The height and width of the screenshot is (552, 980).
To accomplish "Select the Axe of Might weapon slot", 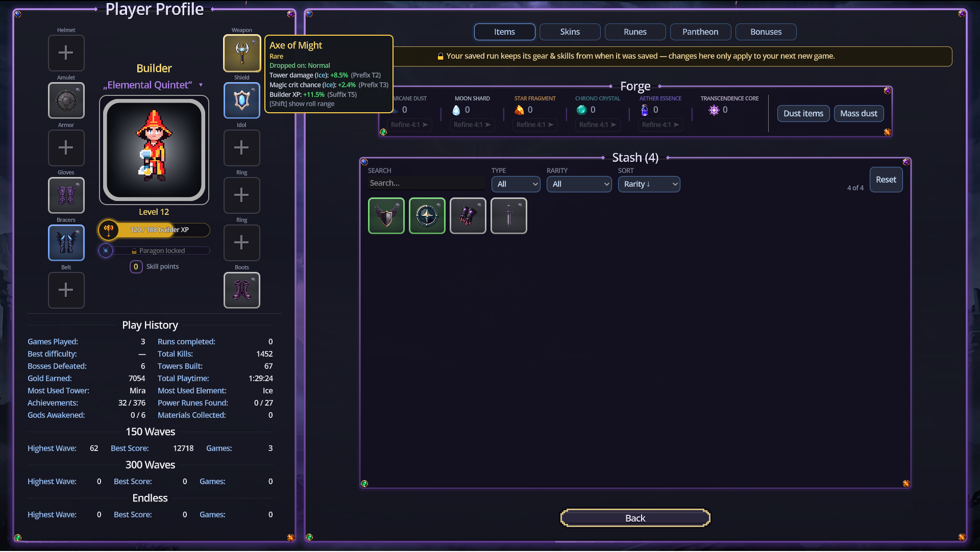I will coord(241,53).
